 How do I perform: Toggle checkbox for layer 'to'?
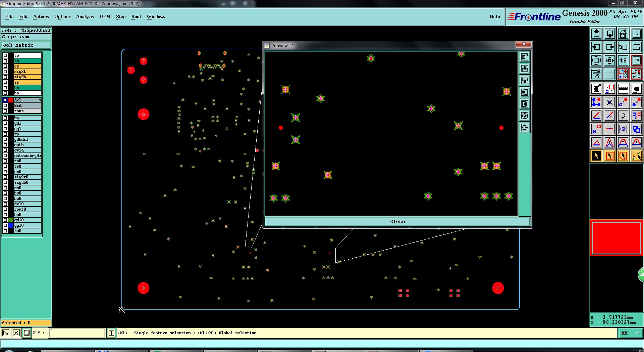click(x=5, y=55)
